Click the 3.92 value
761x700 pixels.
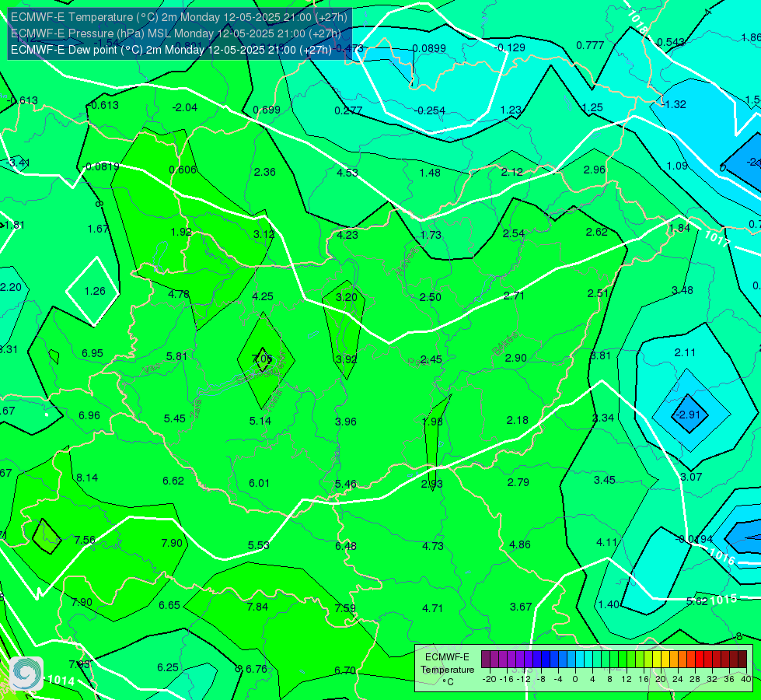click(347, 359)
